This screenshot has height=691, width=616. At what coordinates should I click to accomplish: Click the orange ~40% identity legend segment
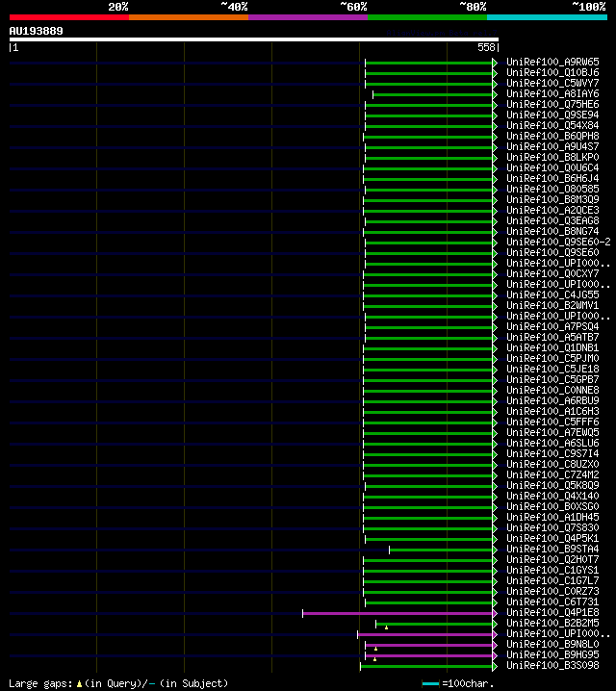point(189,17)
